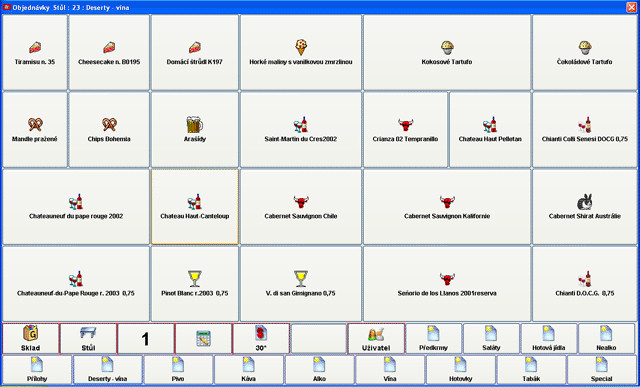Close the Objednávky window

click(x=631, y=7)
